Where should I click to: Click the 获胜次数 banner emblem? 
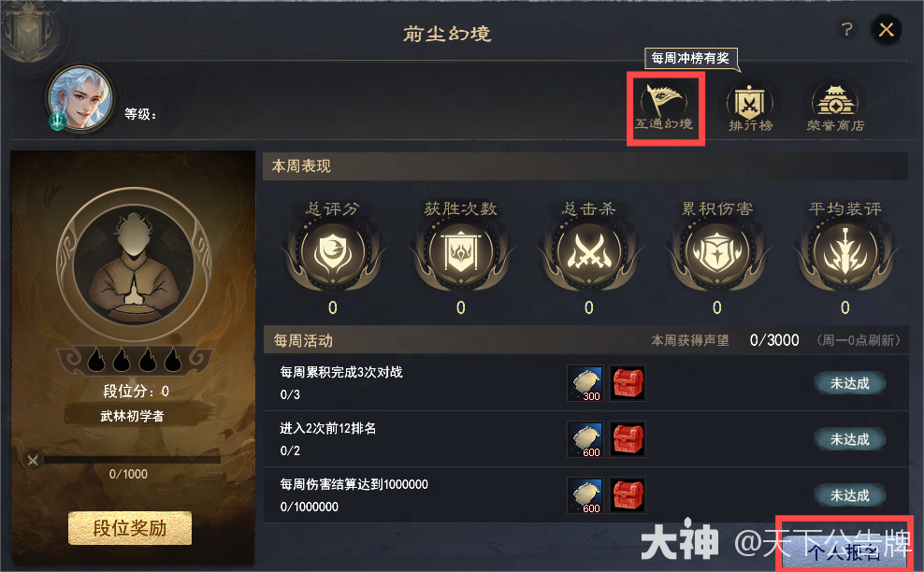pos(461,252)
